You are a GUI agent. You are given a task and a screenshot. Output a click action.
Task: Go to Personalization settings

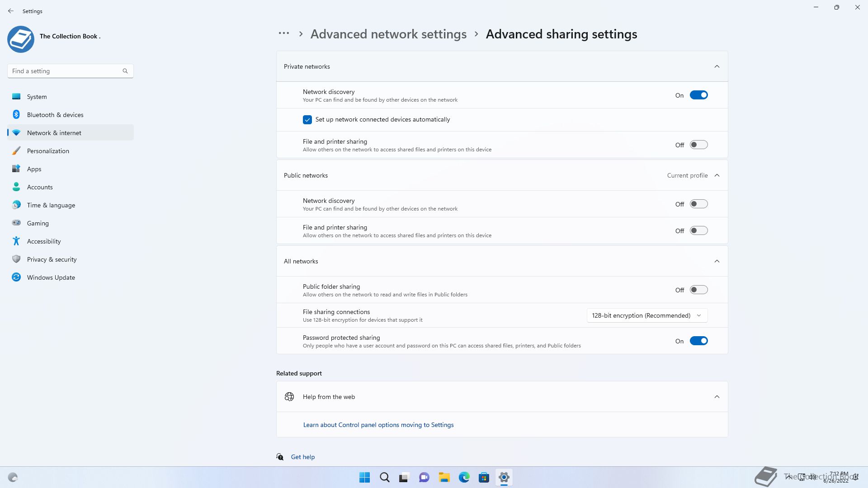[x=48, y=151]
